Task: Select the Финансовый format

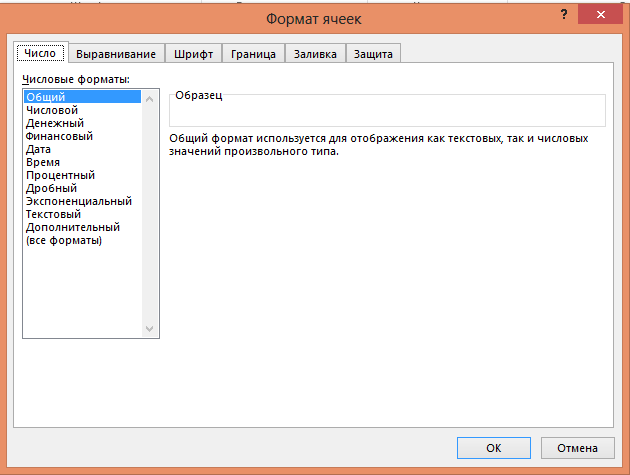Action: click(x=82, y=136)
